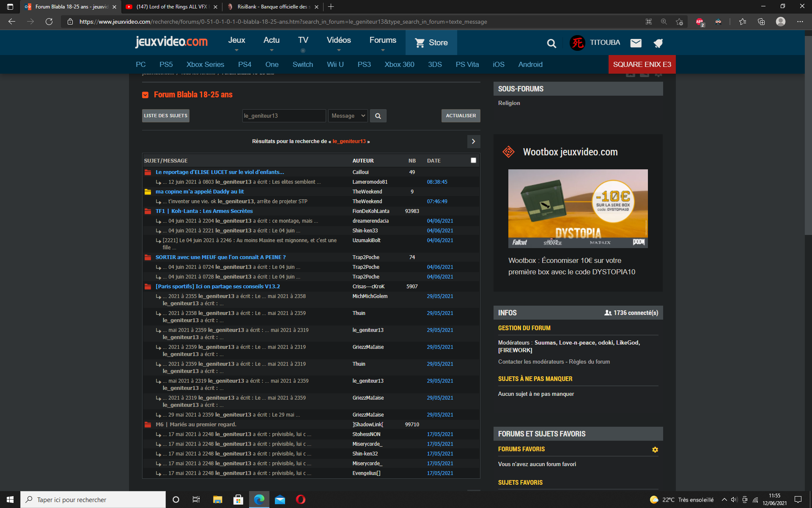The height and width of the screenshot is (508, 812).
Task: Go to next results page arrow
Action: coord(473,141)
